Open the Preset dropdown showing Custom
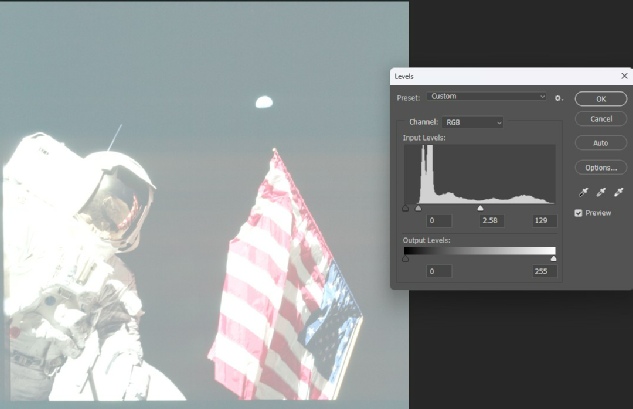Screen dimensions: 633x409 pos(487,97)
